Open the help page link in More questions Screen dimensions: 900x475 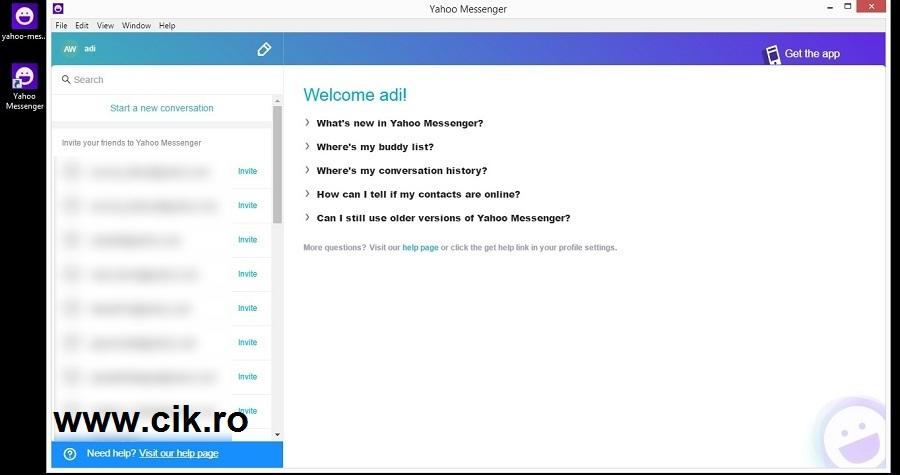tap(420, 248)
